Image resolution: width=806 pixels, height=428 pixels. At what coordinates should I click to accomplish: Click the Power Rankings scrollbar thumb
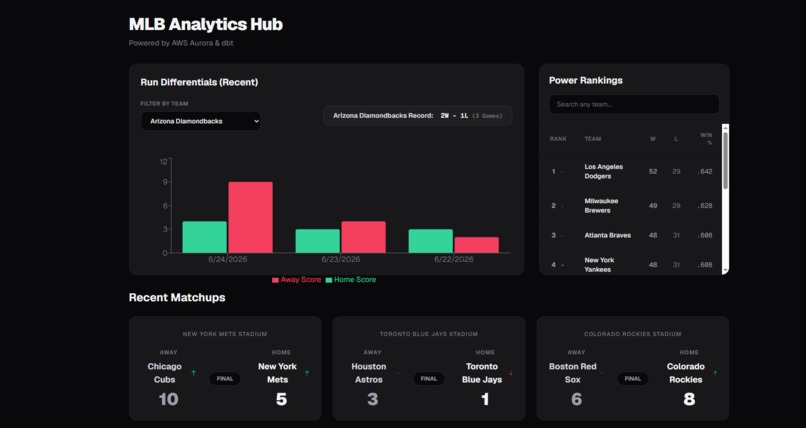click(x=725, y=160)
